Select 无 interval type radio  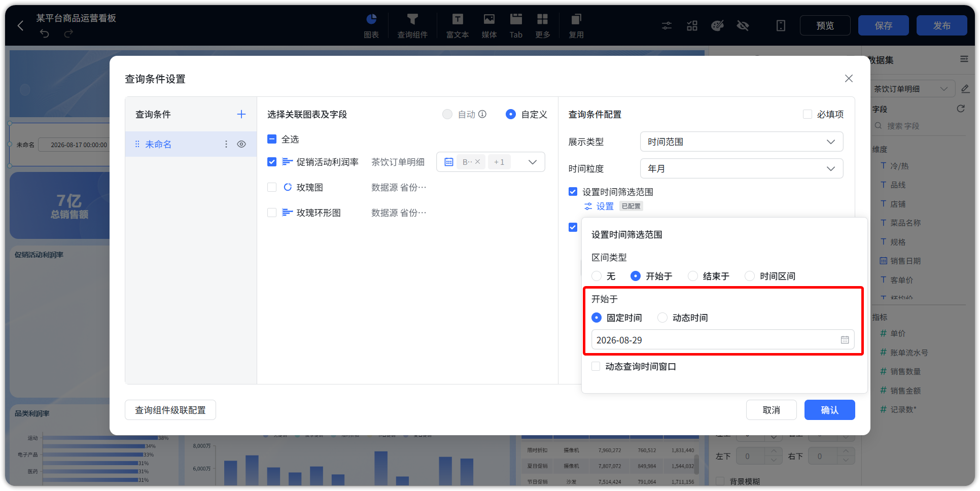click(x=597, y=276)
